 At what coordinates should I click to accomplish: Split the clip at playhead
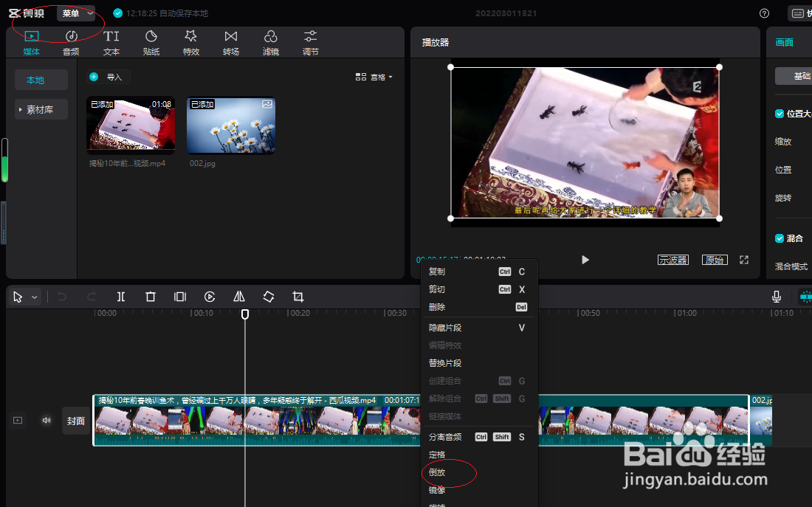point(120,297)
